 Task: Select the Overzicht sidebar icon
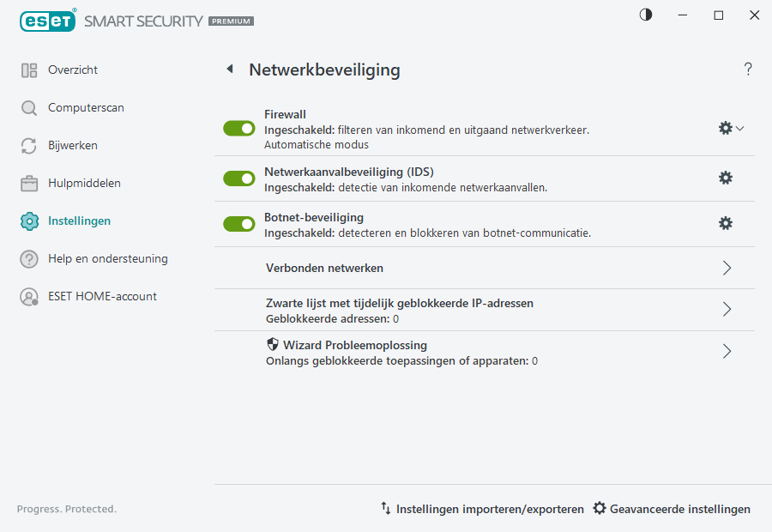[28, 70]
